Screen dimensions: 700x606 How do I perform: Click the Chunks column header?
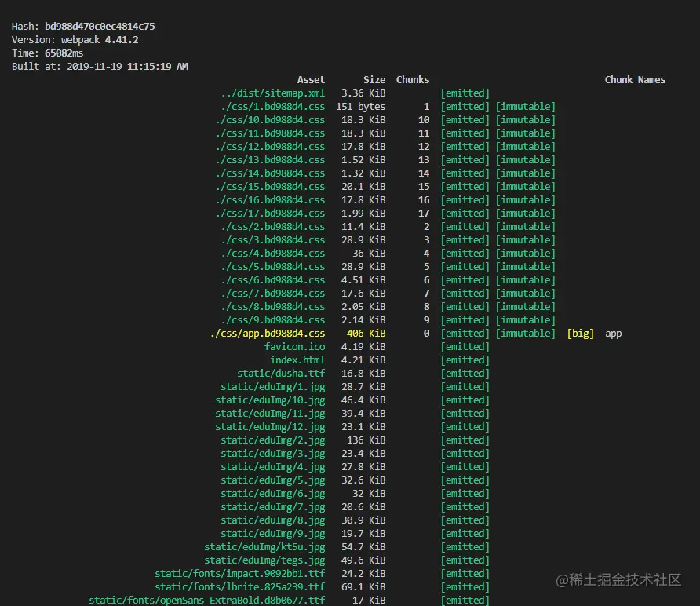pos(413,80)
